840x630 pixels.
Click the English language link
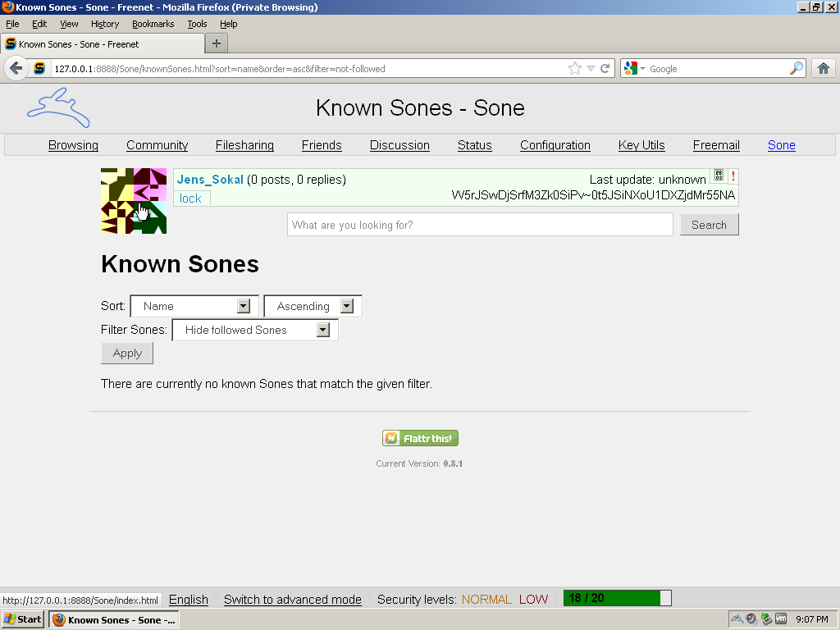tap(189, 600)
